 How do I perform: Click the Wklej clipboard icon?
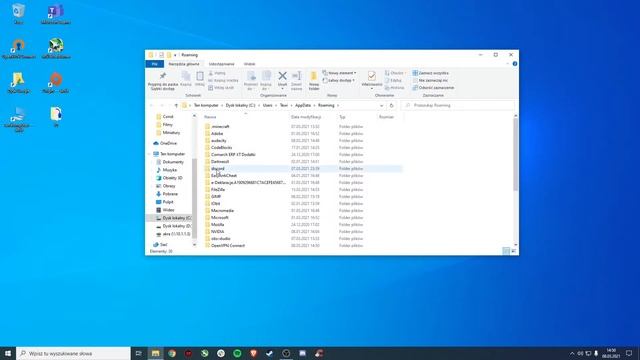200,76
